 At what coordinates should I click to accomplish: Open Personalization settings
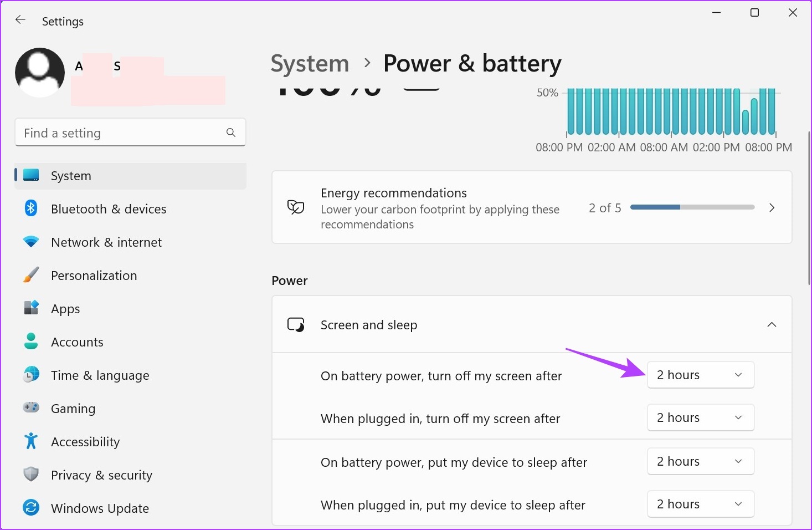click(130, 276)
